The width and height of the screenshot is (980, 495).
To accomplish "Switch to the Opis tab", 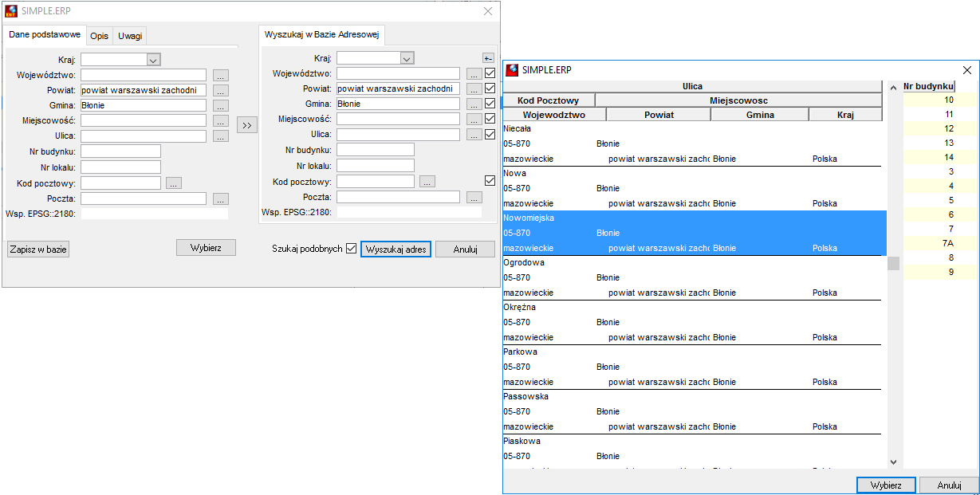I will [99, 37].
